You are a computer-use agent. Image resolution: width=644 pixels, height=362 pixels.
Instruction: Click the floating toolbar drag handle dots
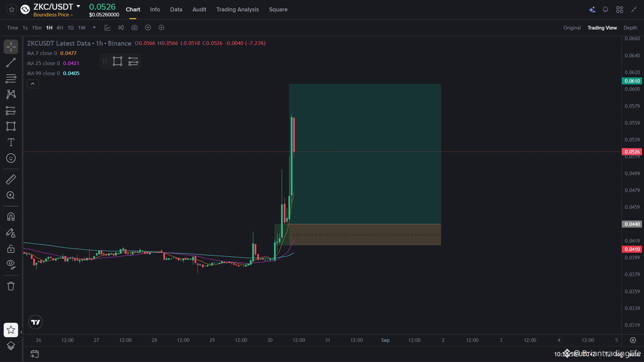point(105,61)
